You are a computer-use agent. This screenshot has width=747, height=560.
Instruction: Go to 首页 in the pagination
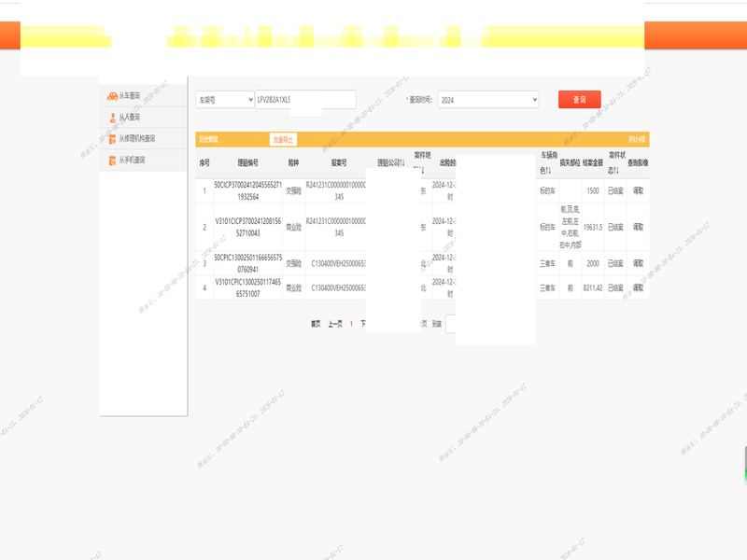pos(316,324)
